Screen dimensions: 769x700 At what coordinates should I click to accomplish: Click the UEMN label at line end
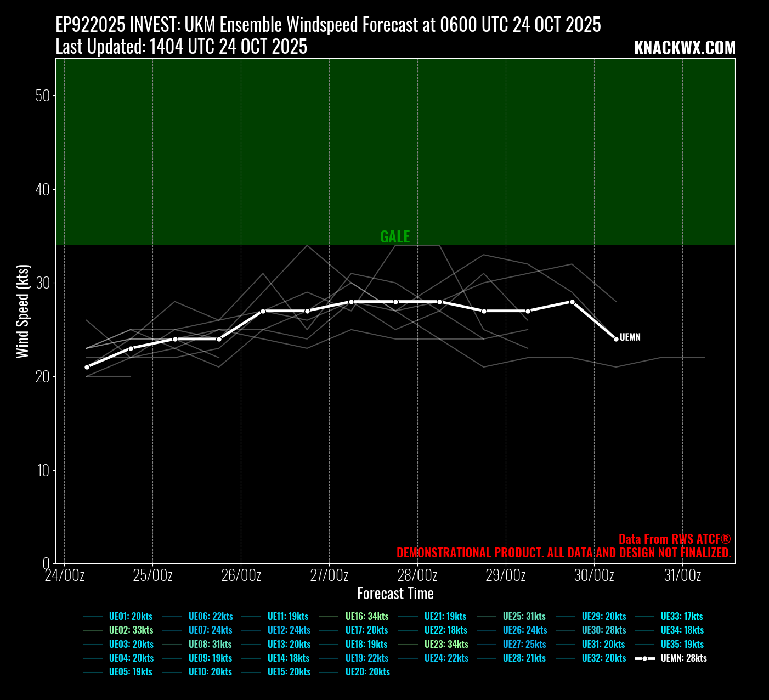pos(630,337)
